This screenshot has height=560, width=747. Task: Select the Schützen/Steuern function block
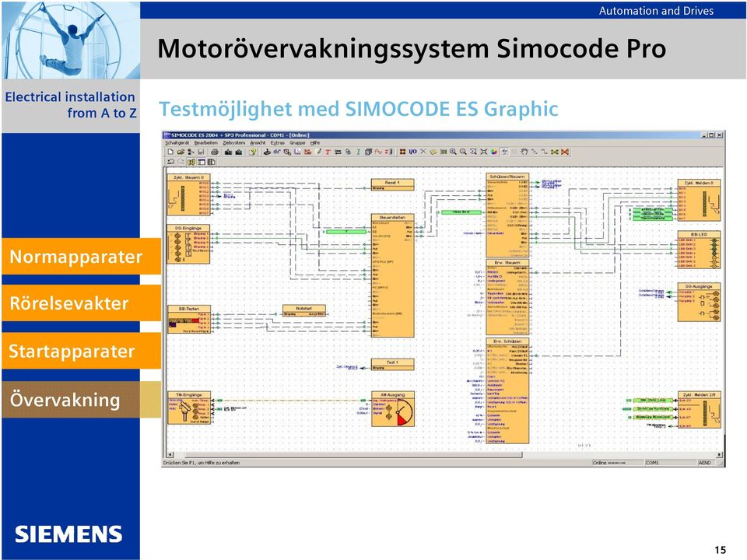tap(507, 215)
